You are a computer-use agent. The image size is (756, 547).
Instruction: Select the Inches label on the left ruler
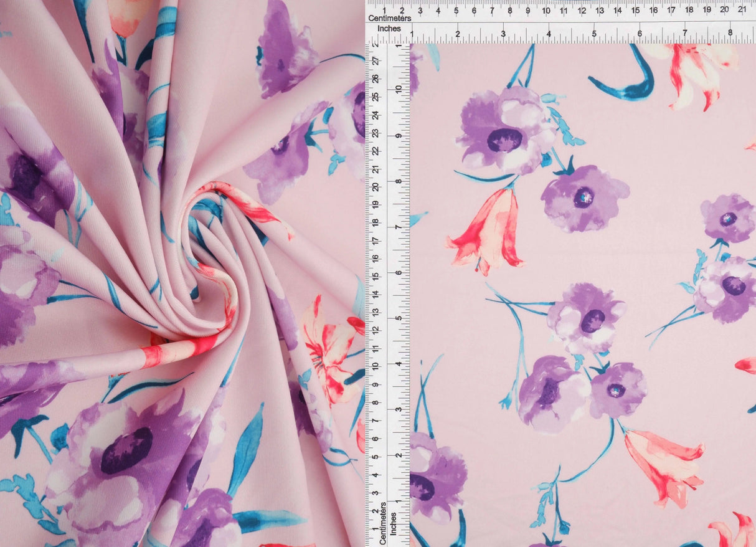click(394, 523)
